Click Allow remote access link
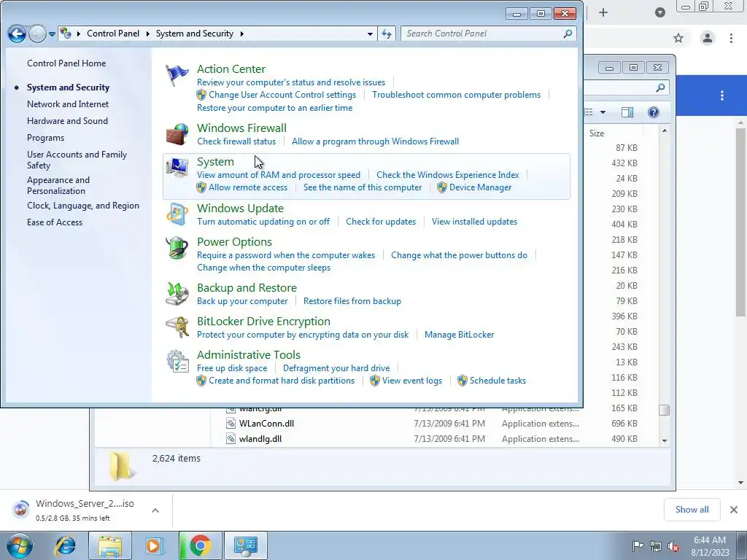Image resolution: width=747 pixels, height=560 pixels. (x=248, y=187)
